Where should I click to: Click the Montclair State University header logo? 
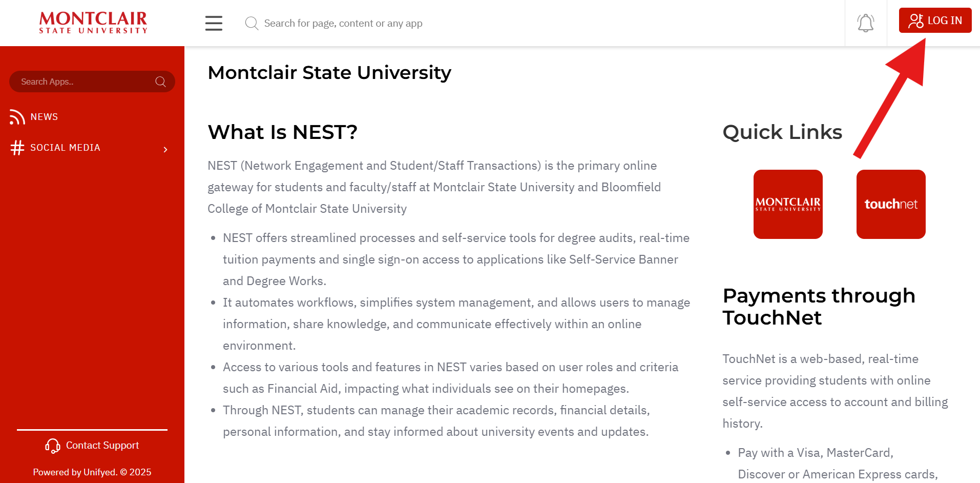93,23
